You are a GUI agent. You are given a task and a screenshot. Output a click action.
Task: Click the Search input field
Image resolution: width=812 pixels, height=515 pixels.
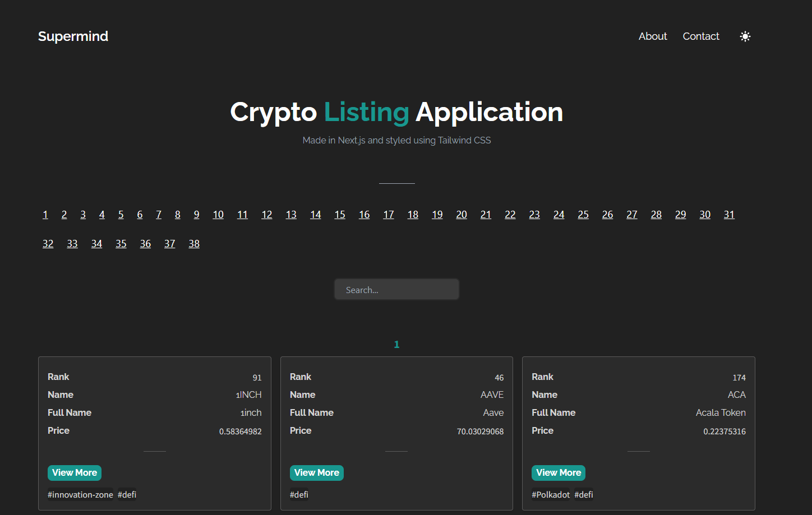(x=396, y=289)
